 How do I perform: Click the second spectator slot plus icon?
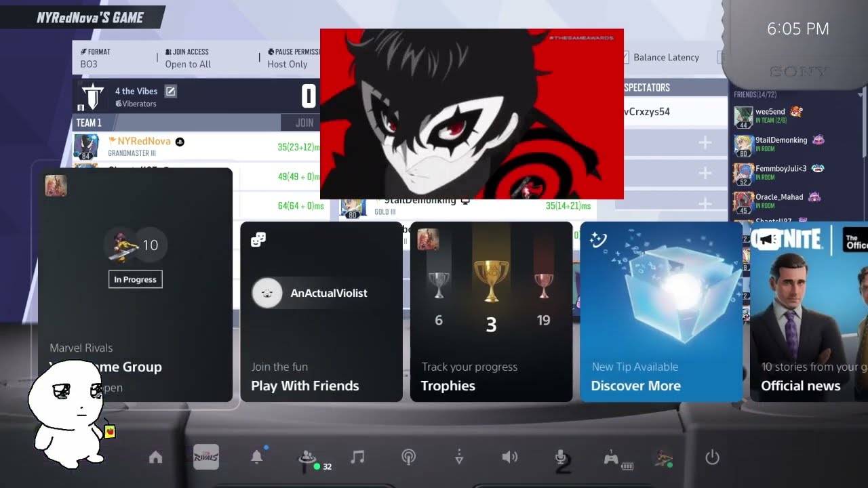click(705, 173)
